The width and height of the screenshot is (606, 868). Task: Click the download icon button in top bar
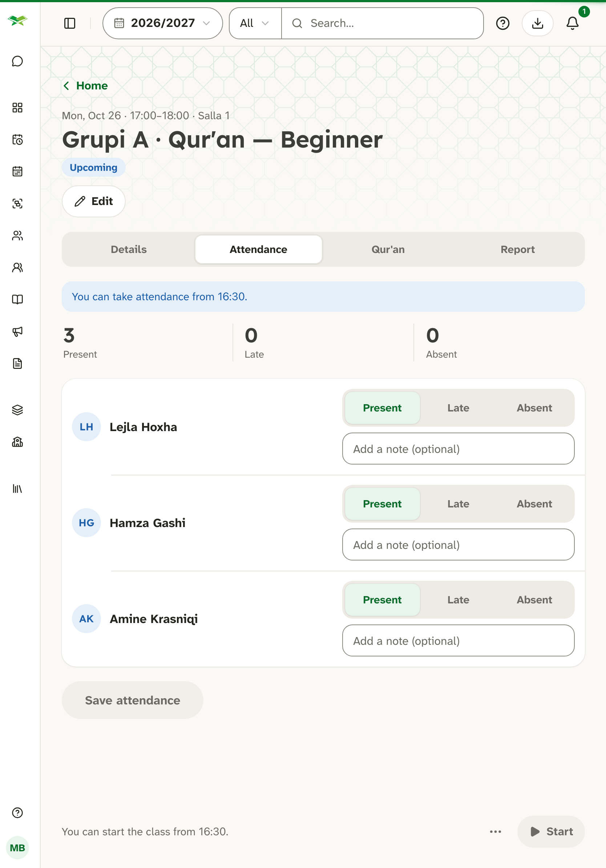coord(537,23)
